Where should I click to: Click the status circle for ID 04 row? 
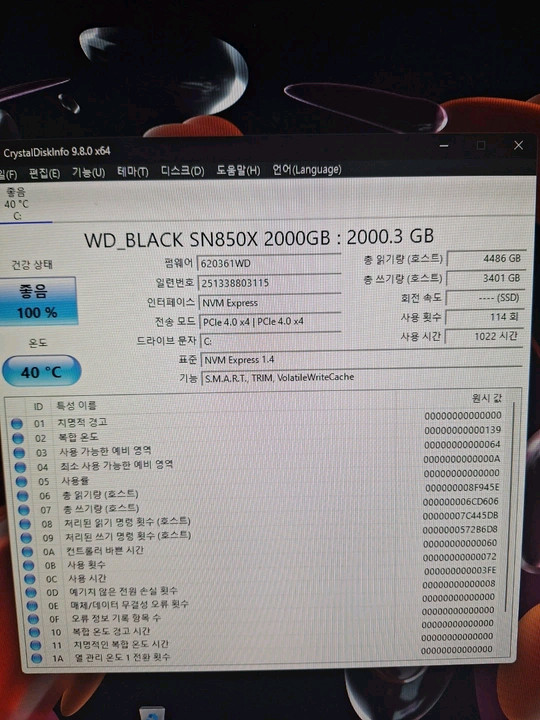click(x=20, y=467)
